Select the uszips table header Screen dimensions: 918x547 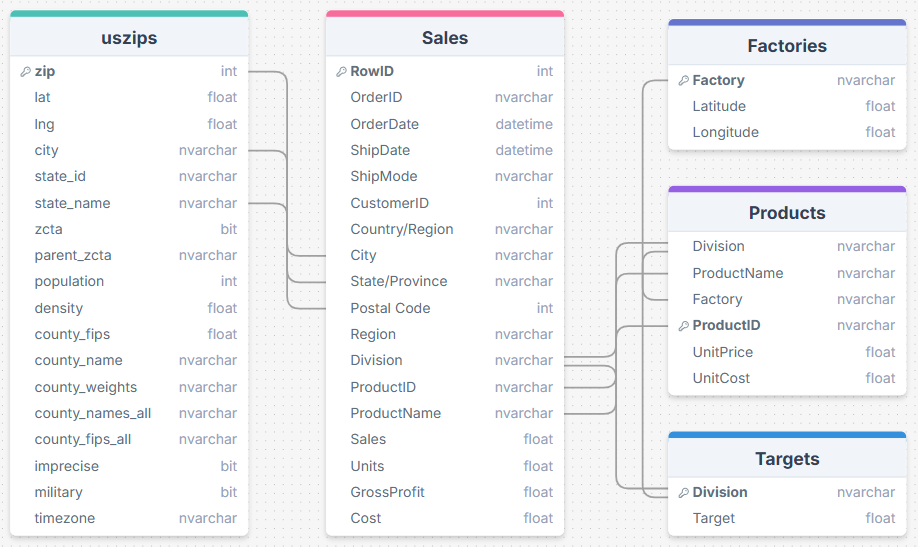pyautogui.click(x=129, y=38)
